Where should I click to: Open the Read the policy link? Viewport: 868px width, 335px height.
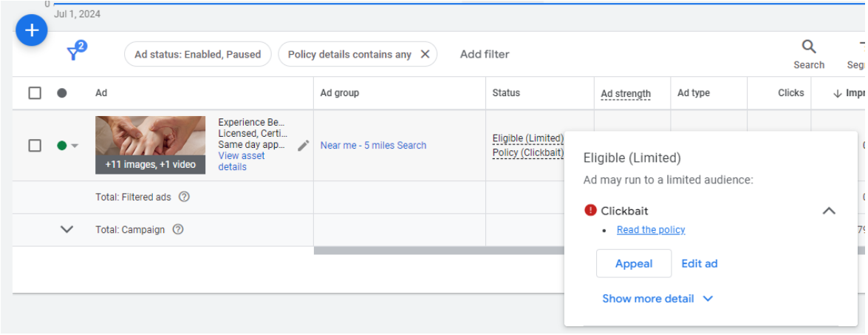click(651, 230)
